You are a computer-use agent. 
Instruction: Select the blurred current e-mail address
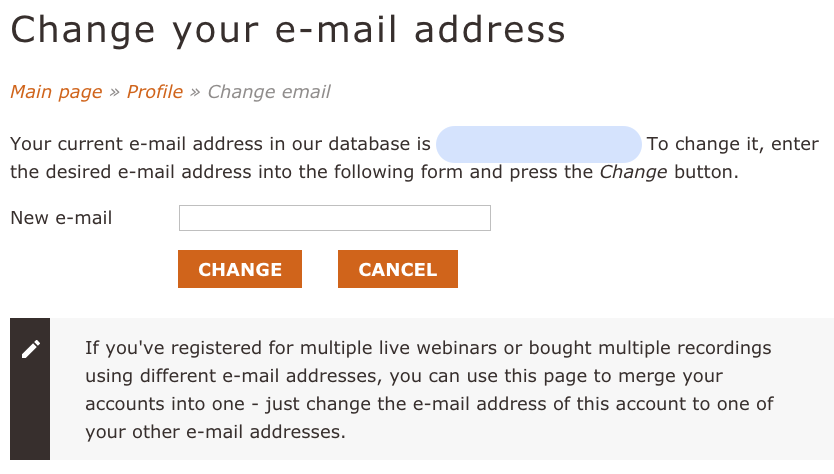[539, 144]
